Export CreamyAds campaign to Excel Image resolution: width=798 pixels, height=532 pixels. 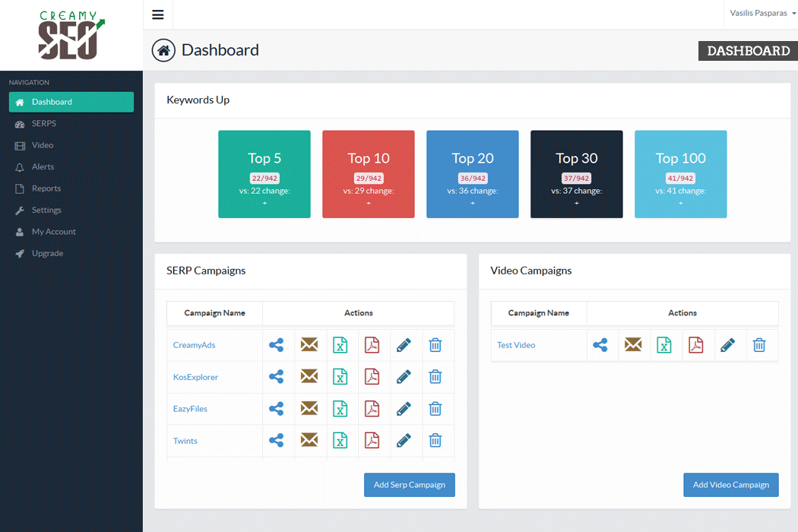pyautogui.click(x=340, y=345)
